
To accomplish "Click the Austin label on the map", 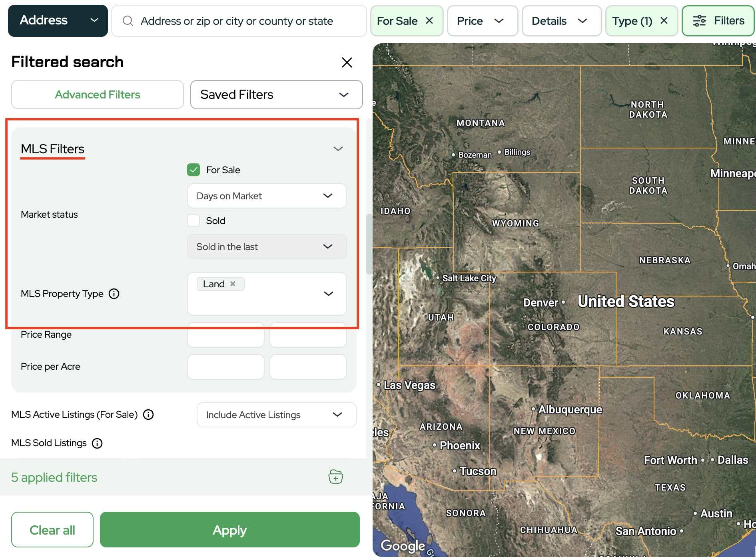I will pyautogui.click(x=716, y=513).
